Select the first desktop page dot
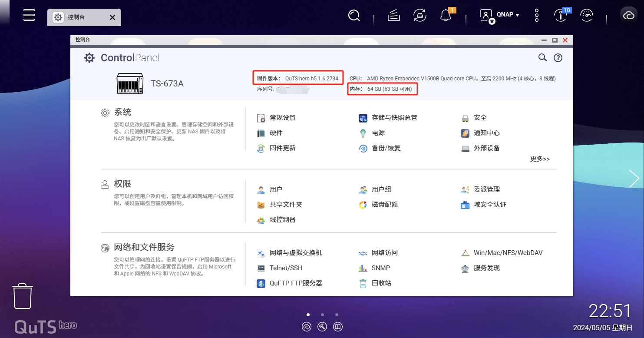Image resolution: width=644 pixels, height=338 pixels. 308,315
